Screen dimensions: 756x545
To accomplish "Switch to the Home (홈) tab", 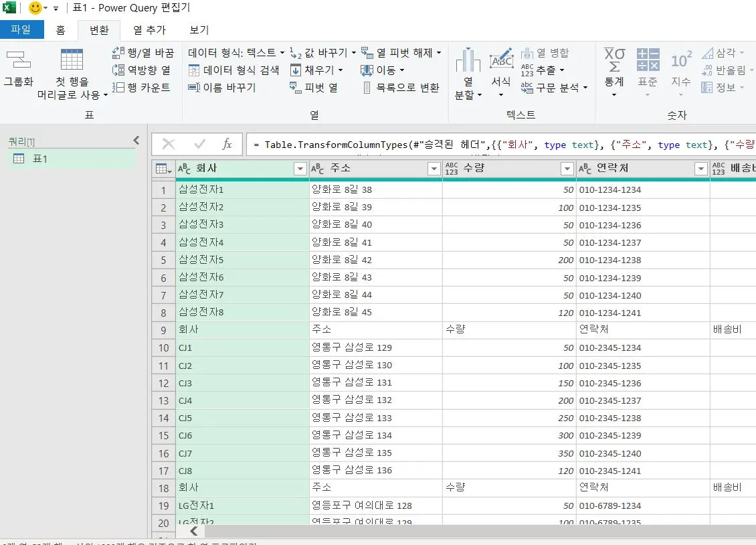I will pyautogui.click(x=60, y=30).
